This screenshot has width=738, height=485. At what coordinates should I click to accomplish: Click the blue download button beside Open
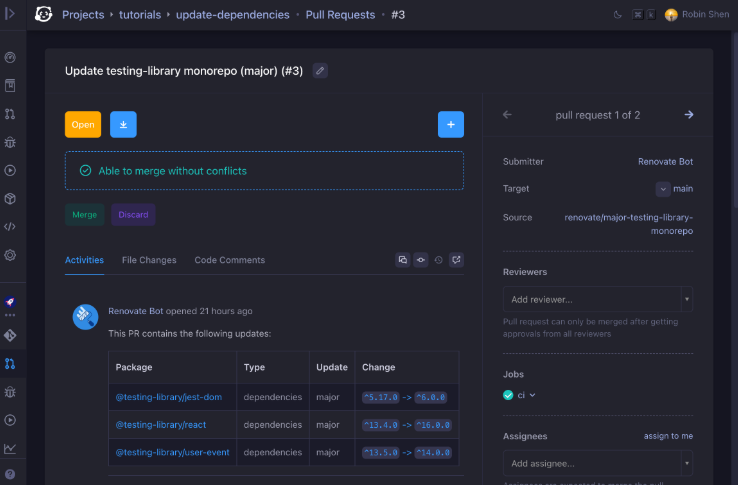click(123, 124)
